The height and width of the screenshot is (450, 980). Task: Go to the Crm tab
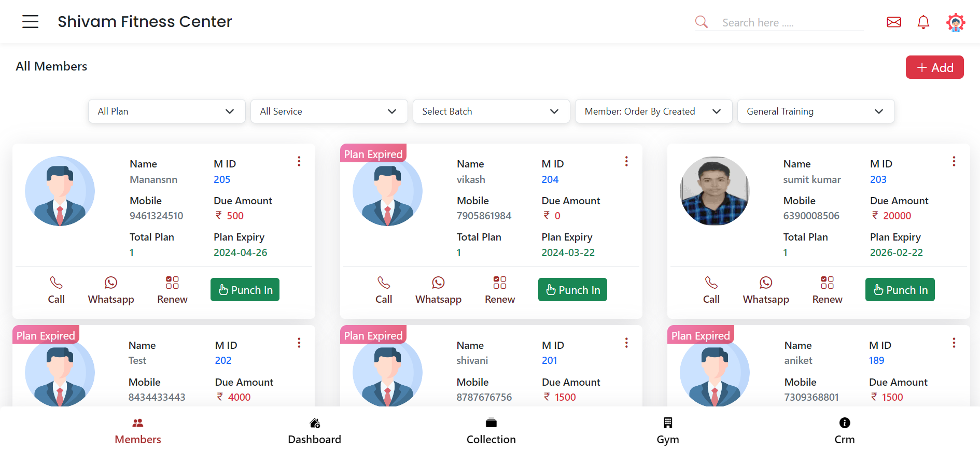pyautogui.click(x=844, y=431)
